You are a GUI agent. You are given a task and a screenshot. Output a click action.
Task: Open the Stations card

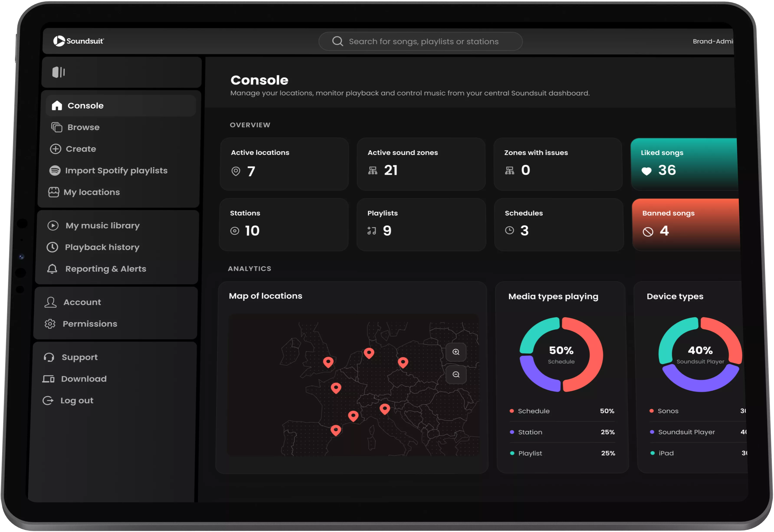click(x=284, y=225)
